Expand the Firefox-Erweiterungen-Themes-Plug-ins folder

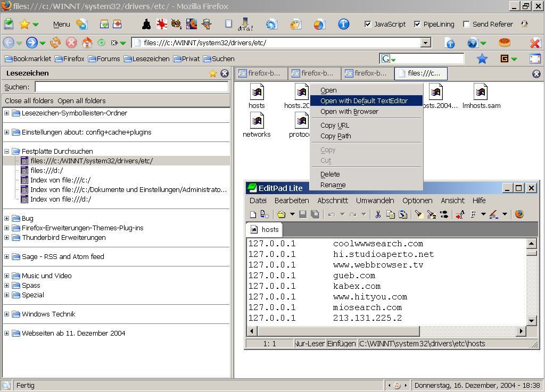(6, 228)
